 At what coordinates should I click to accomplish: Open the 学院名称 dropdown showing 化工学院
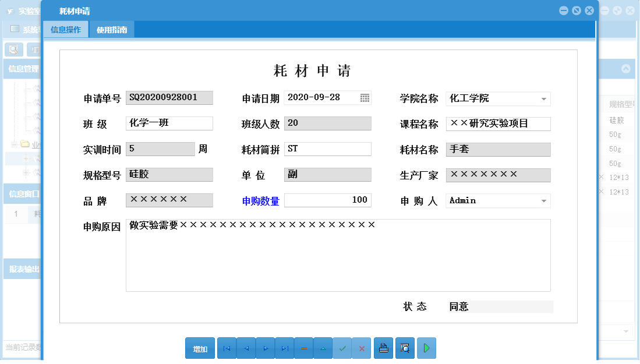543,98
